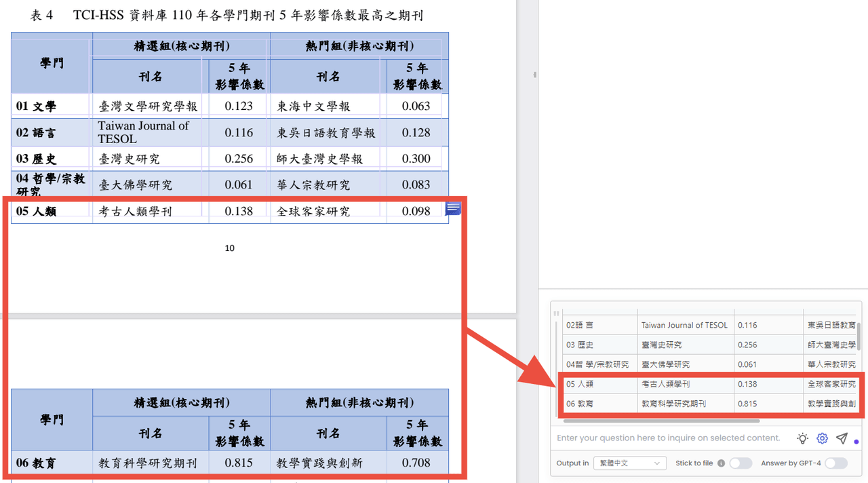Select the 03 歷史 cell in the document table

52,159
